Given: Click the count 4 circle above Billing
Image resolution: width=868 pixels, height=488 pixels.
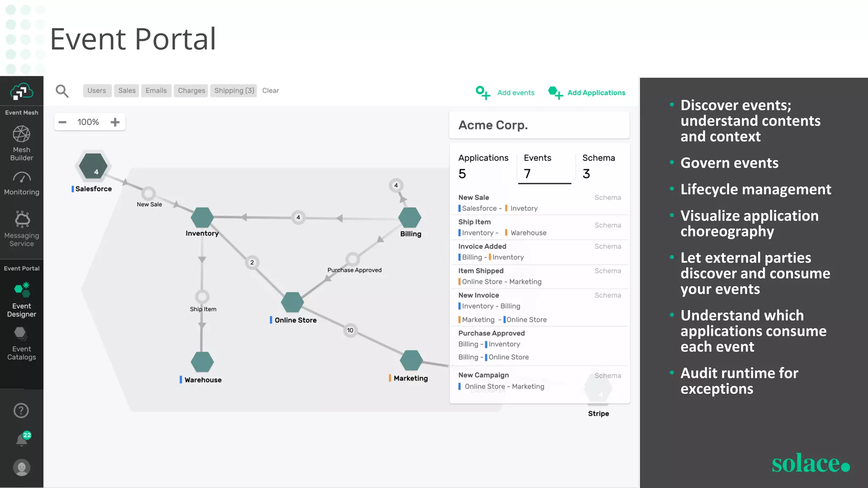Looking at the screenshot, I should coord(396,185).
